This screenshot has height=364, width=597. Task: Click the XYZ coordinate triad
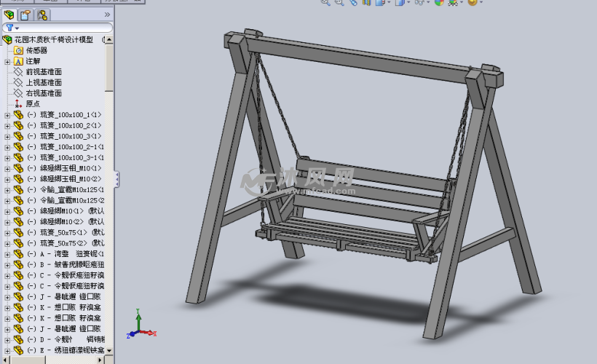click(141, 325)
